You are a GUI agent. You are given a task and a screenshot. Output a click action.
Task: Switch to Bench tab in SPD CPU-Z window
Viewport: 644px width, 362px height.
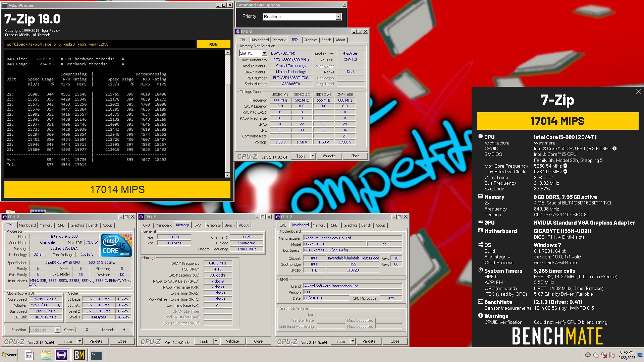[326, 40]
